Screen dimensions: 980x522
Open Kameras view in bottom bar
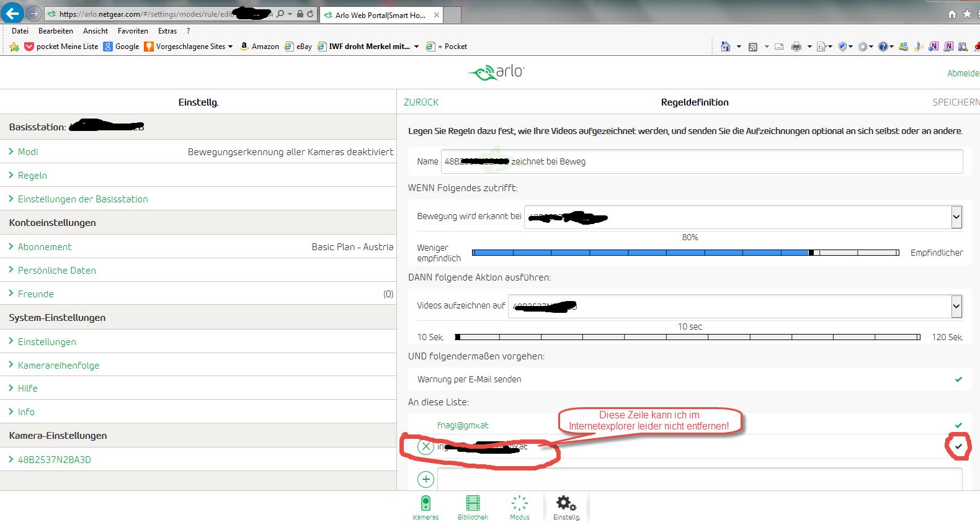425,508
